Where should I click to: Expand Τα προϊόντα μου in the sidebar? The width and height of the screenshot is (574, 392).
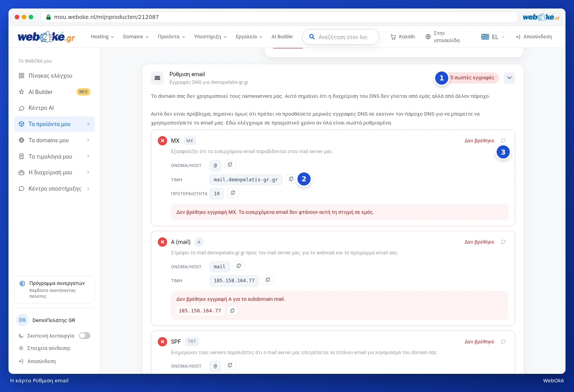[x=54, y=124]
